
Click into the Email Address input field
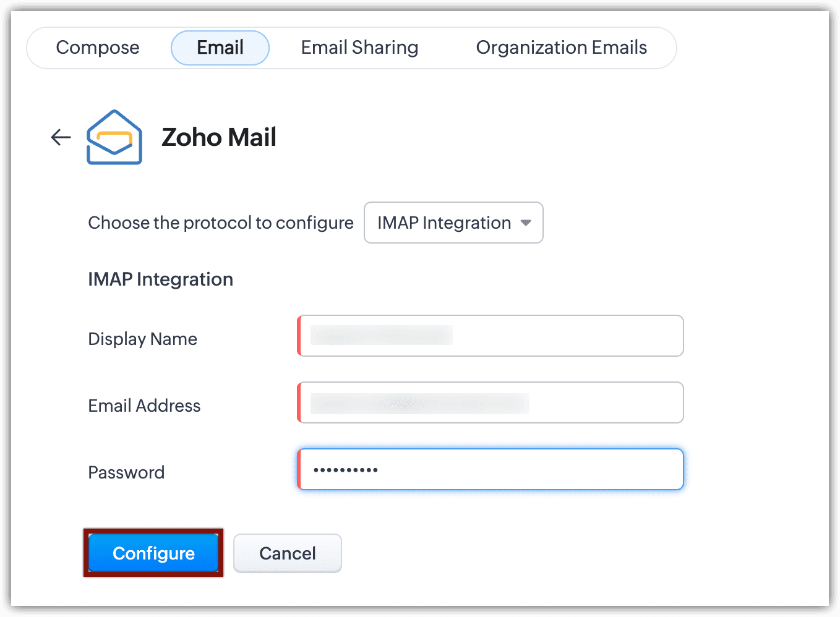[491, 402]
